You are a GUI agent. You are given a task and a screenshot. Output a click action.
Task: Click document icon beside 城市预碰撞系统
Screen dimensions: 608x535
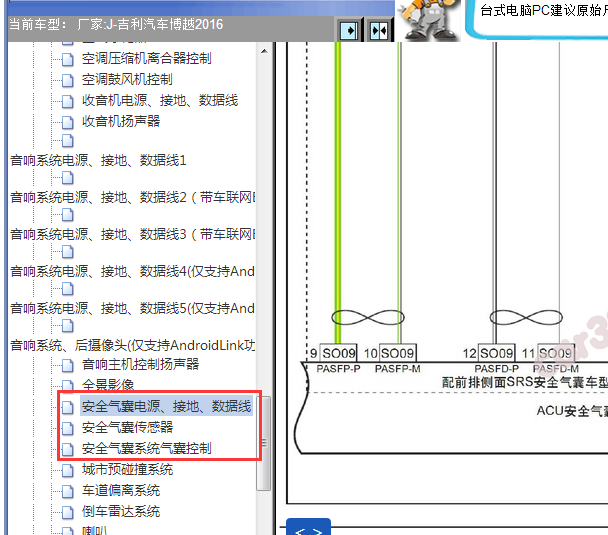(67, 470)
